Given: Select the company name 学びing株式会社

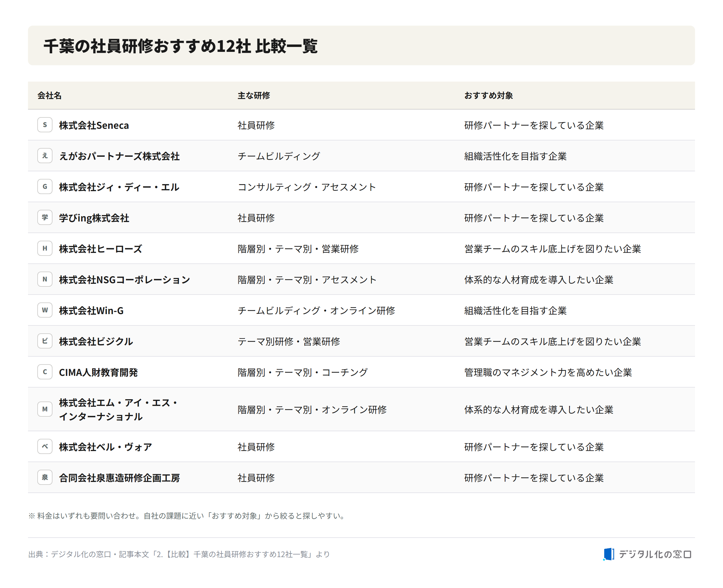Looking at the screenshot, I should 94,218.
